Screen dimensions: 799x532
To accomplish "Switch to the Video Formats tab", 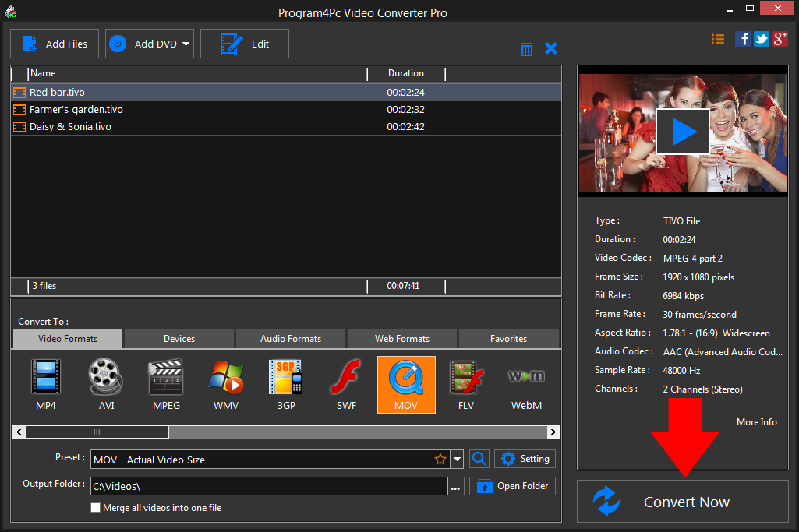I will pyautogui.click(x=67, y=339).
